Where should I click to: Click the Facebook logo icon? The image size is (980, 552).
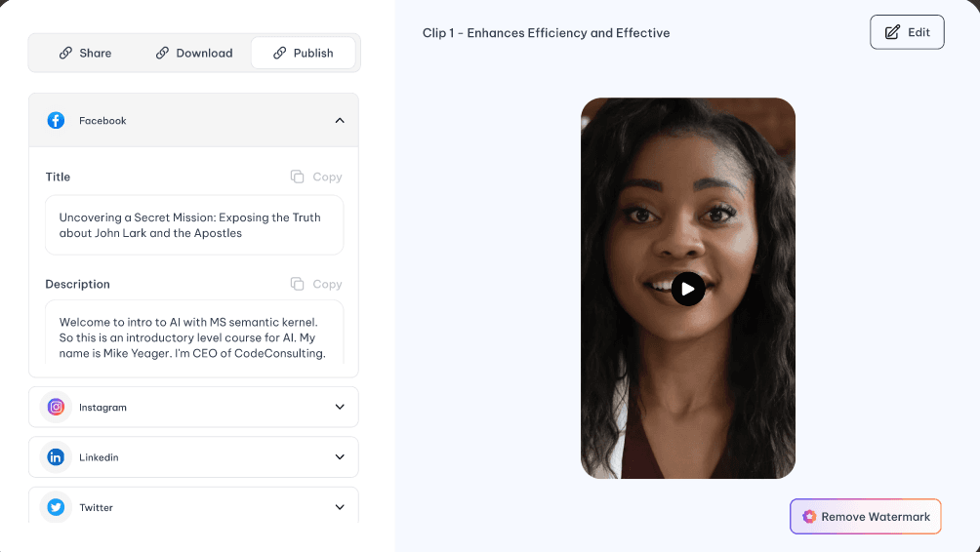[57, 121]
